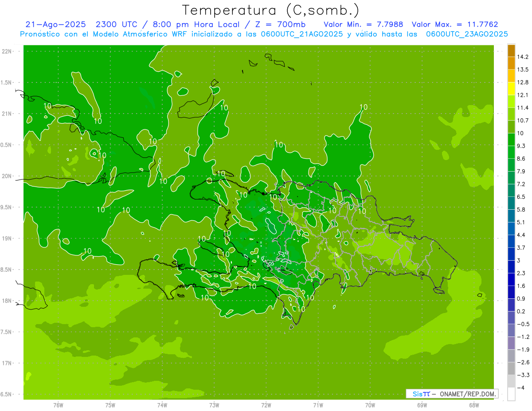Pick the white colorbar segment below -4
Screen dimensions: 532x411
(x=511, y=394)
